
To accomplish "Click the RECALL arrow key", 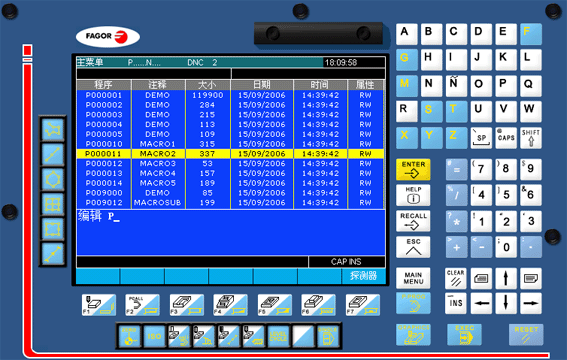I will click(x=413, y=221).
